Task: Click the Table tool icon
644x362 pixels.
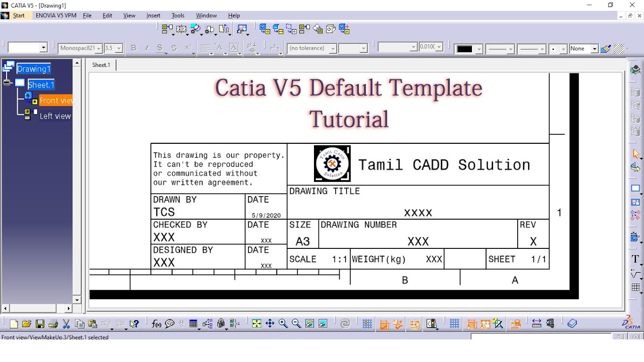Action: [x=636, y=288]
